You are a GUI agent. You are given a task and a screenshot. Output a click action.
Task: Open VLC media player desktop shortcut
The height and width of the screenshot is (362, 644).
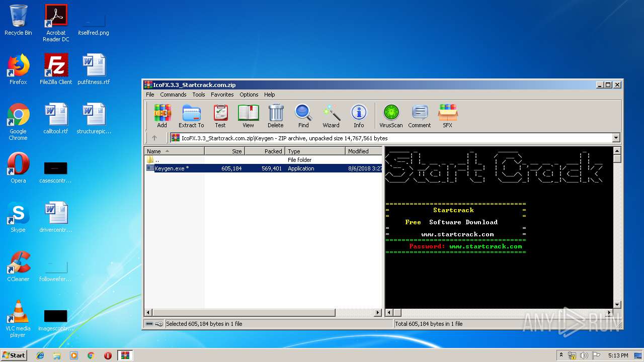pyautogui.click(x=18, y=319)
